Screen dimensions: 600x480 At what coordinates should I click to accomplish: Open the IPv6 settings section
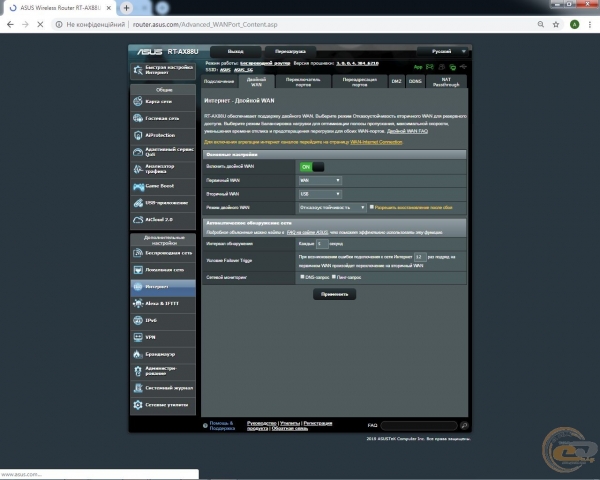coord(163,320)
